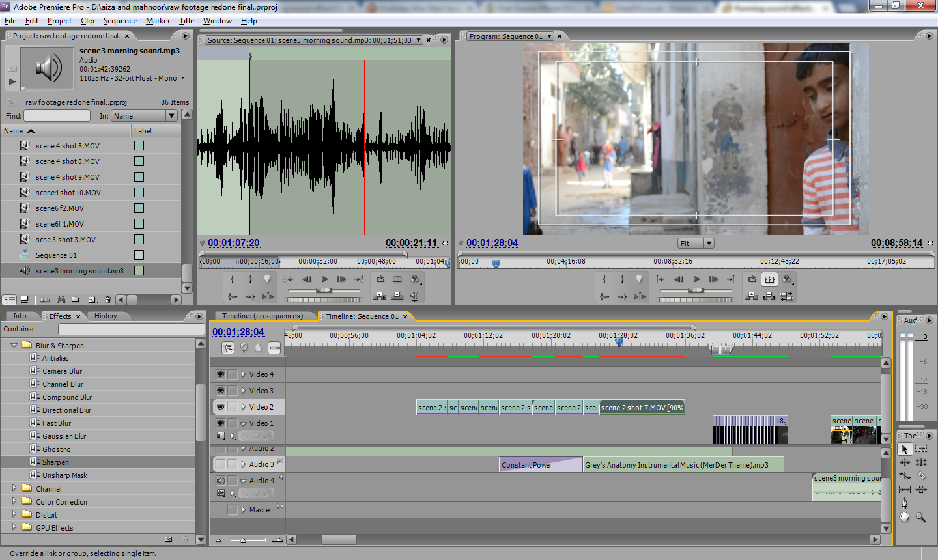Click the Lift button in Program monitor

(752, 296)
